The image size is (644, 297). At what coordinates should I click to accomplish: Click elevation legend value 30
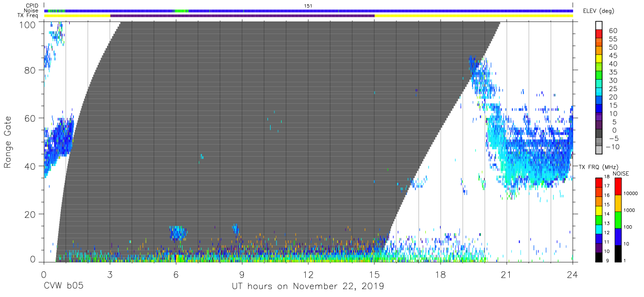(613, 81)
